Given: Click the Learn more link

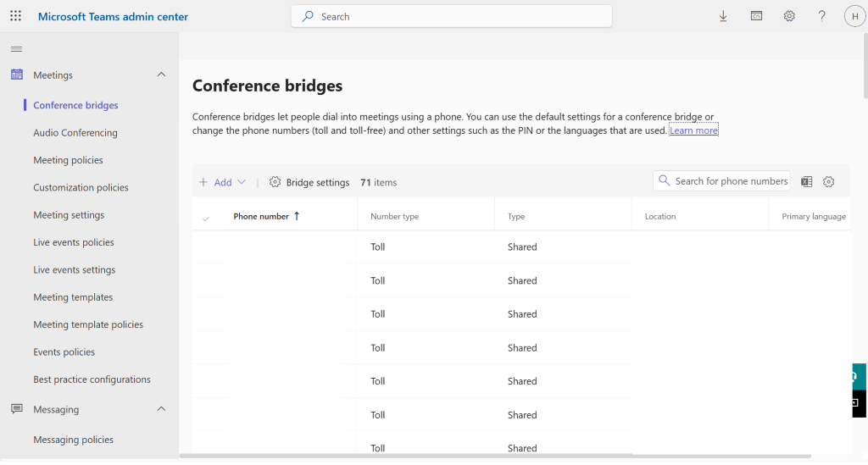Looking at the screenshot, I should coord(693,130).
